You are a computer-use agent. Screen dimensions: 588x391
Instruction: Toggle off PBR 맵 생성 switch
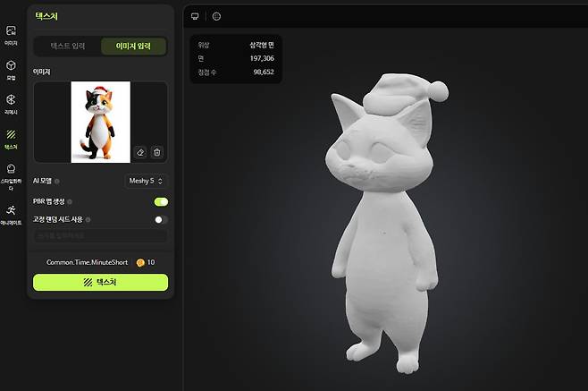point(161,201)
